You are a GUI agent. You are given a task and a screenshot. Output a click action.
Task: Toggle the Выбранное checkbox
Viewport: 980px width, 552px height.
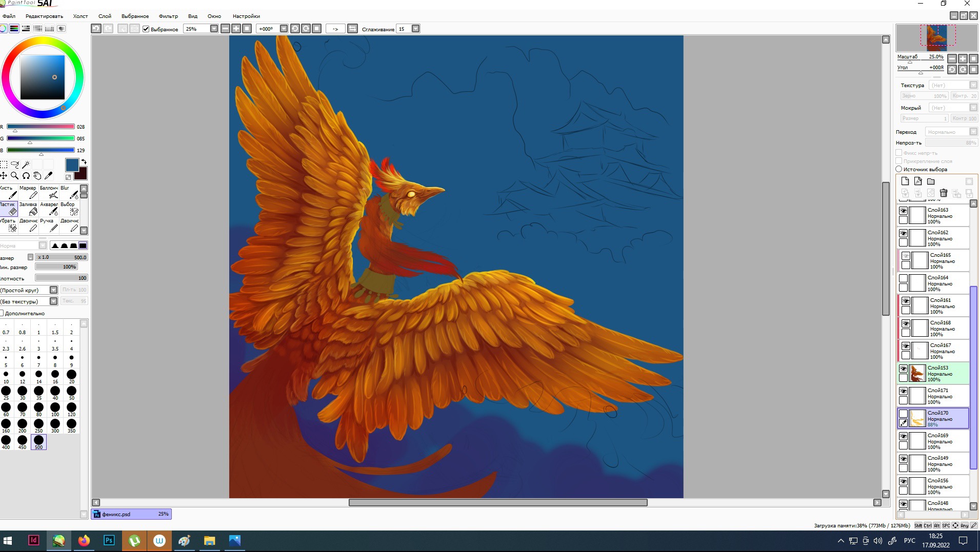click(146, 29)
